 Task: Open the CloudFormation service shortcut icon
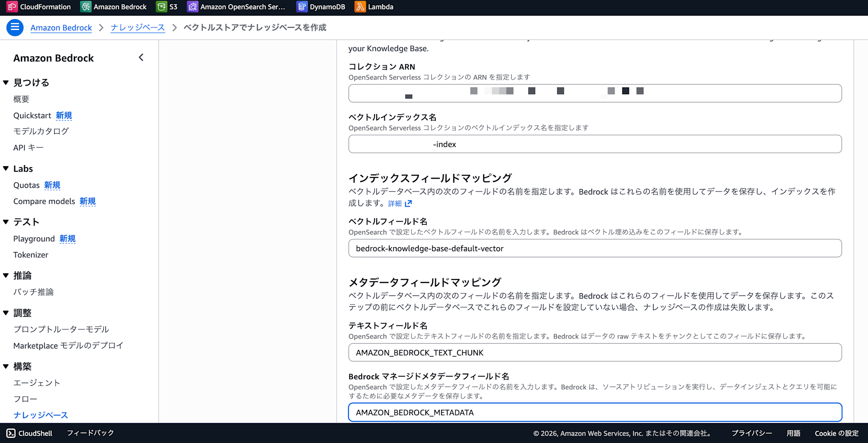(12, 7)
